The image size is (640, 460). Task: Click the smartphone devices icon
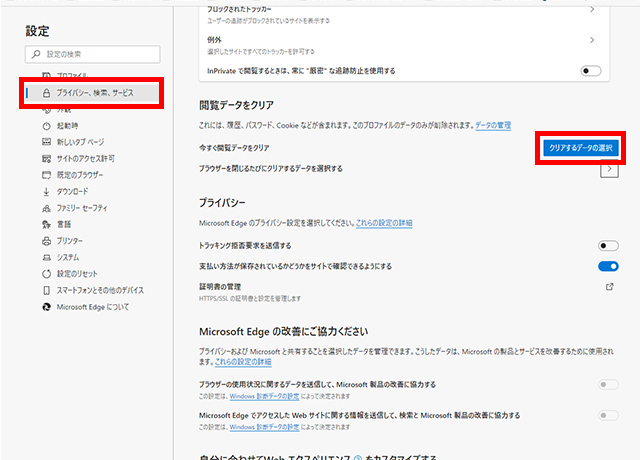click(47, 290)
